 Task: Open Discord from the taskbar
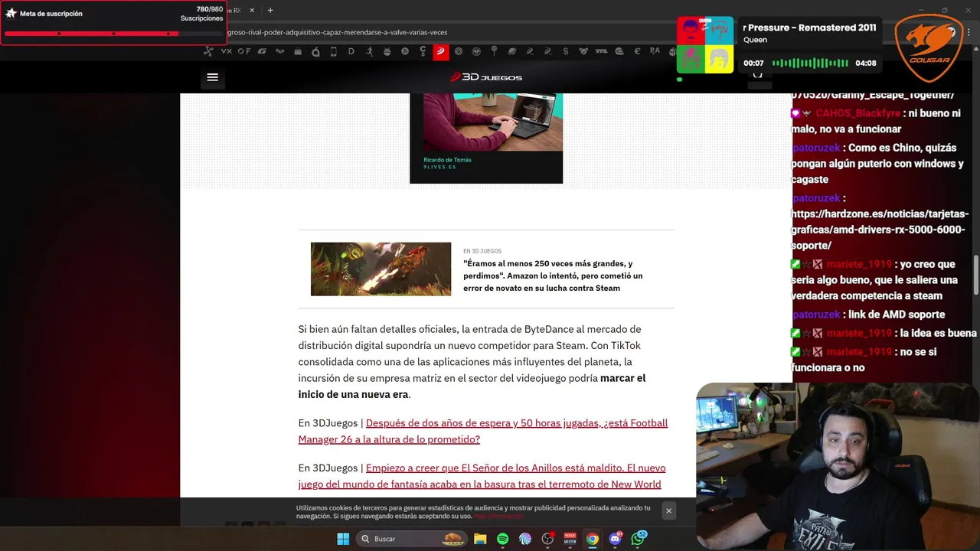(x=615, y=539)
